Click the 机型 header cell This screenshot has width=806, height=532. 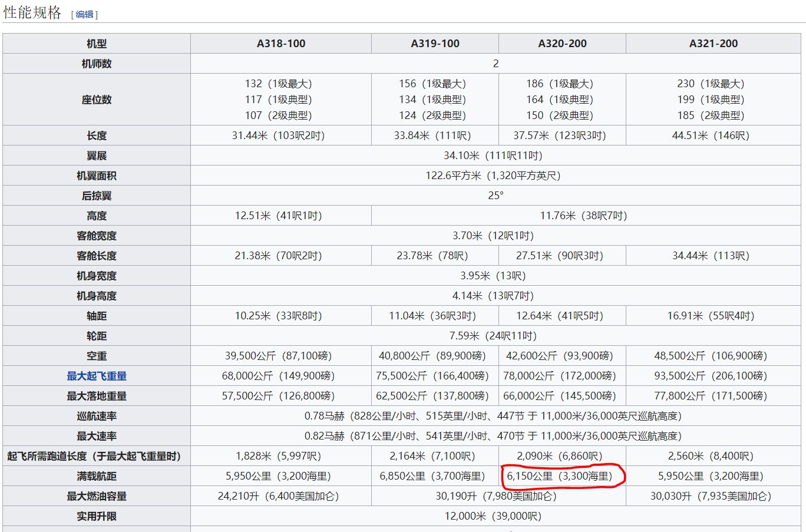(x=97, y=44)
